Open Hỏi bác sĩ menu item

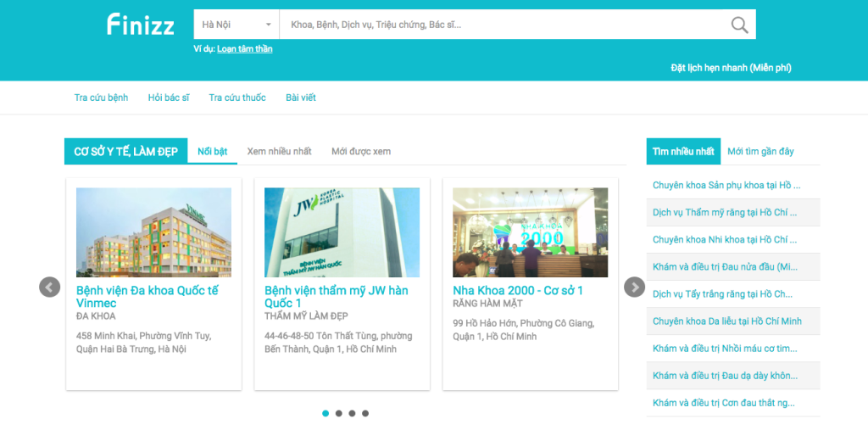tap(169, 98)
